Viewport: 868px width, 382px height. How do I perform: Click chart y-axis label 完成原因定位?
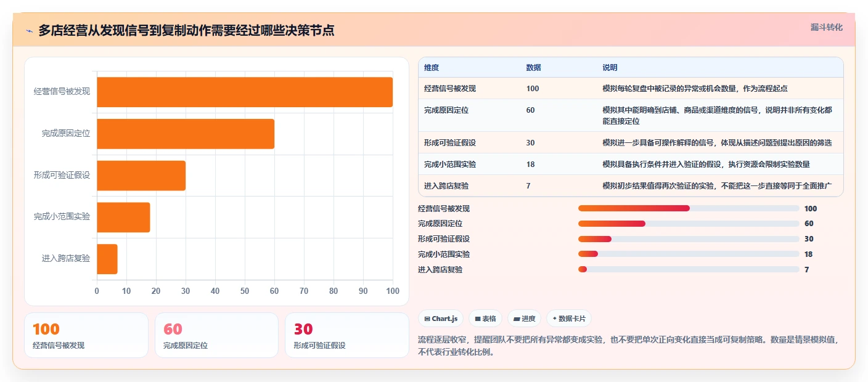(66, 134)
